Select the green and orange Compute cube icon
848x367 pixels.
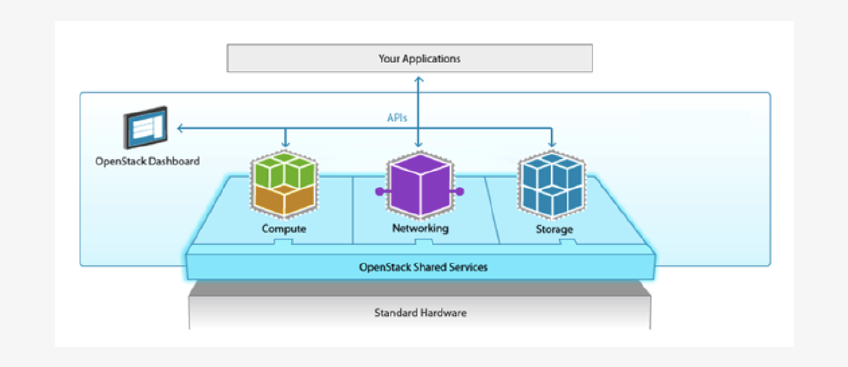[x=284, y=184]
